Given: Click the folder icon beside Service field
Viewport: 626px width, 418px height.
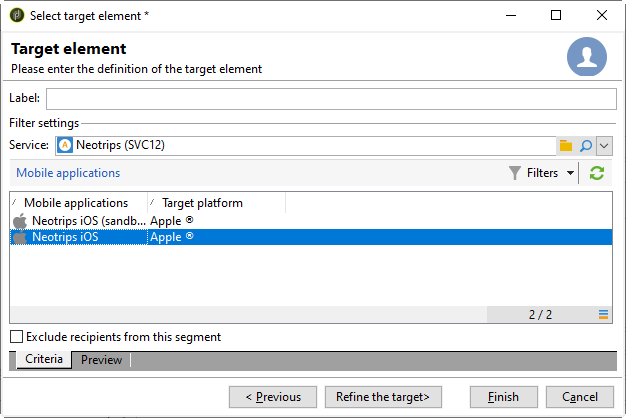Looking at the screenshot, I should [566, 146].
